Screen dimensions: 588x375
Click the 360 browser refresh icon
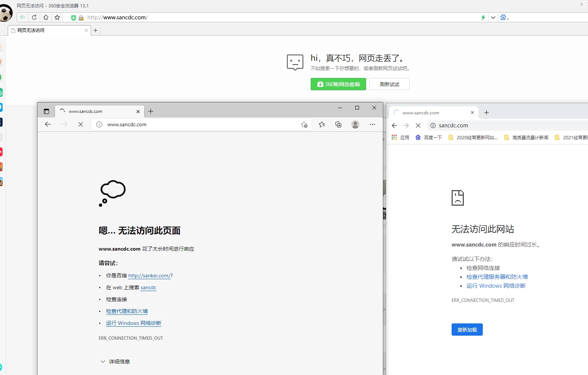pos(34,17)
